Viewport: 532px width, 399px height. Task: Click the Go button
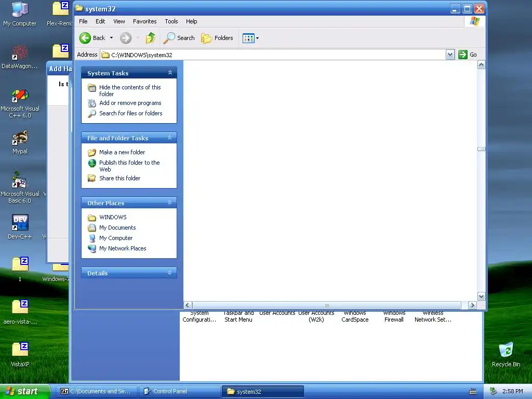coord(468,55)
